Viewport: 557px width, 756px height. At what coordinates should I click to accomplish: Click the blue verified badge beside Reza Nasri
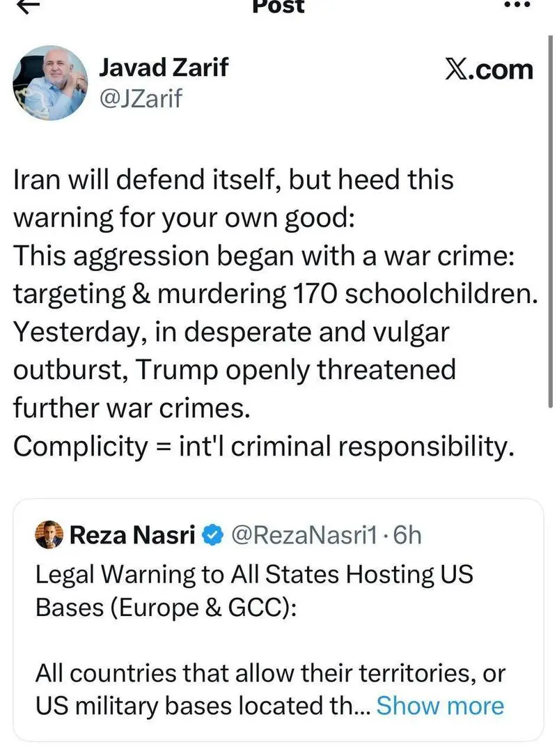pyautogui.click(x=214, y=535)
